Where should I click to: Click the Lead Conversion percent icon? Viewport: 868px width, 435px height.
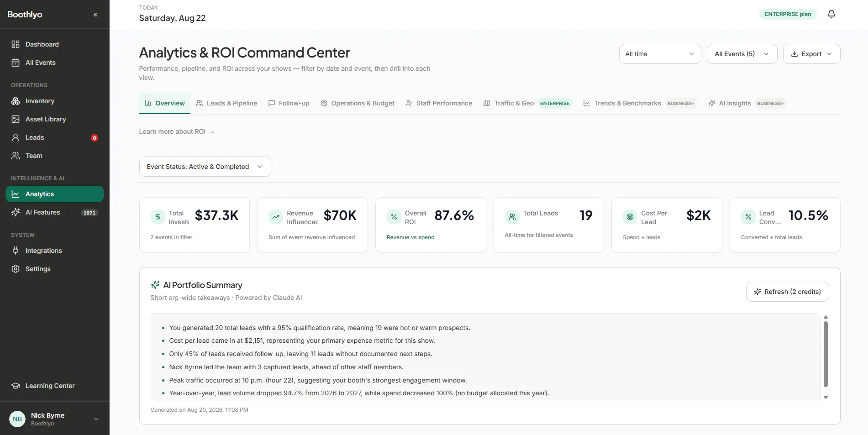(748, 217)
